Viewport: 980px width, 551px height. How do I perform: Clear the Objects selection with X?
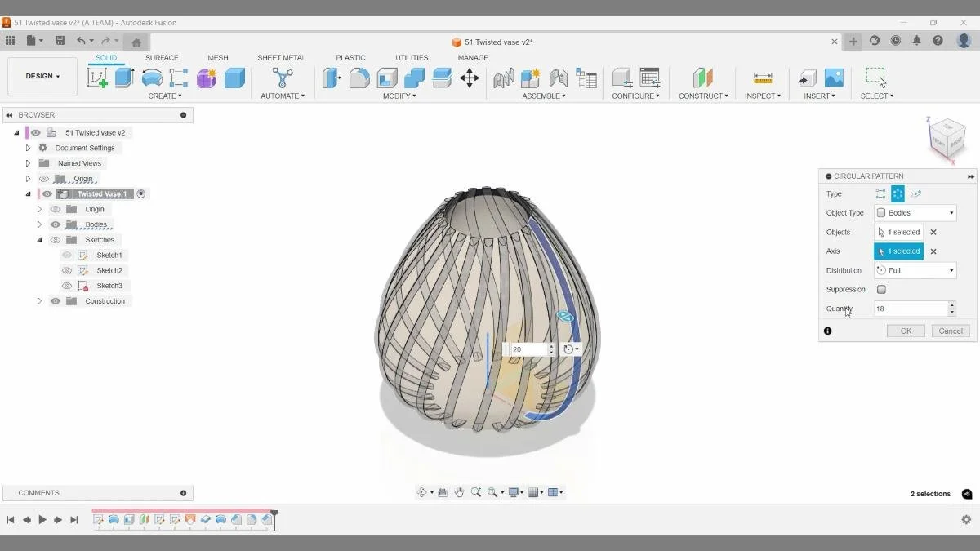[x=933, y=232]
